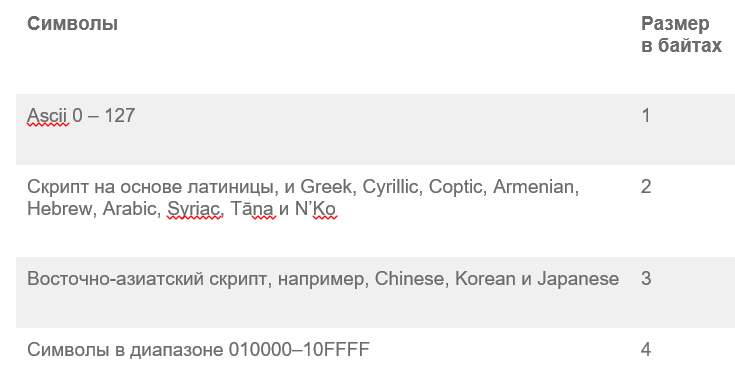Click the word 'Japanese' in third row
Image resolution: width=735 pixels, height=386 pixels.
(578, 279)
